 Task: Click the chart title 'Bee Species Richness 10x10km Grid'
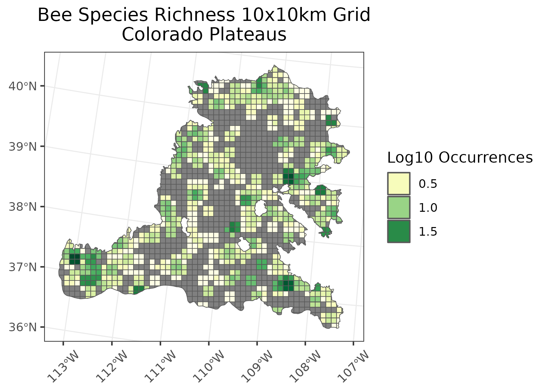[x=204, y=15]
